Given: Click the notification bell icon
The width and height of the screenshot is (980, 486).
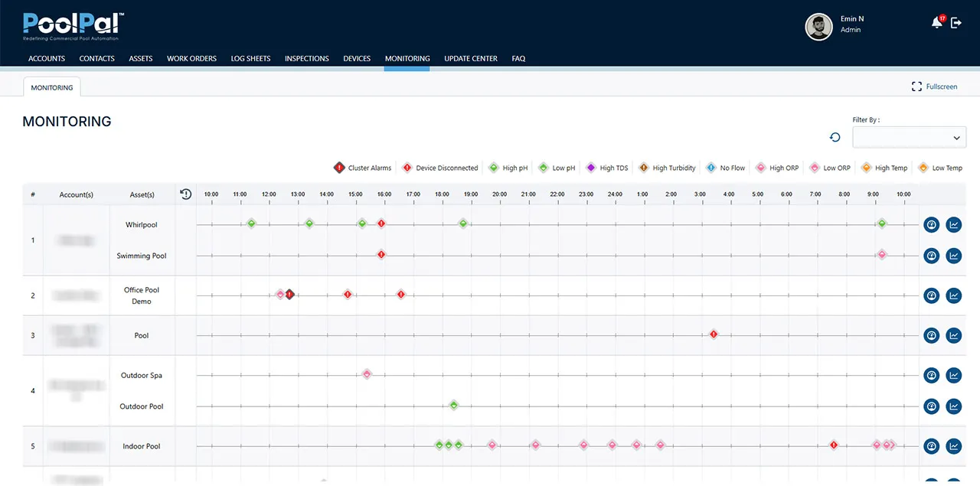Looking at the screenshot, I should (936, 23).
